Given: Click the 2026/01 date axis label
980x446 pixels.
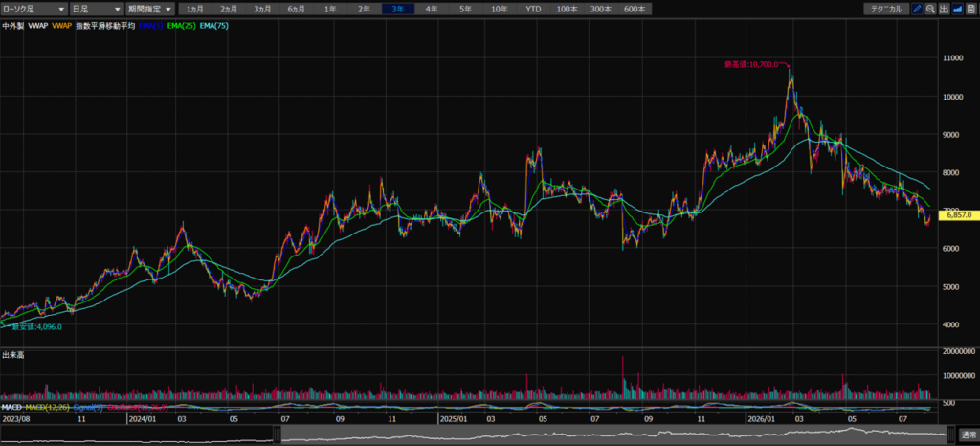Looking at the screenshot, I should point(763,419).
